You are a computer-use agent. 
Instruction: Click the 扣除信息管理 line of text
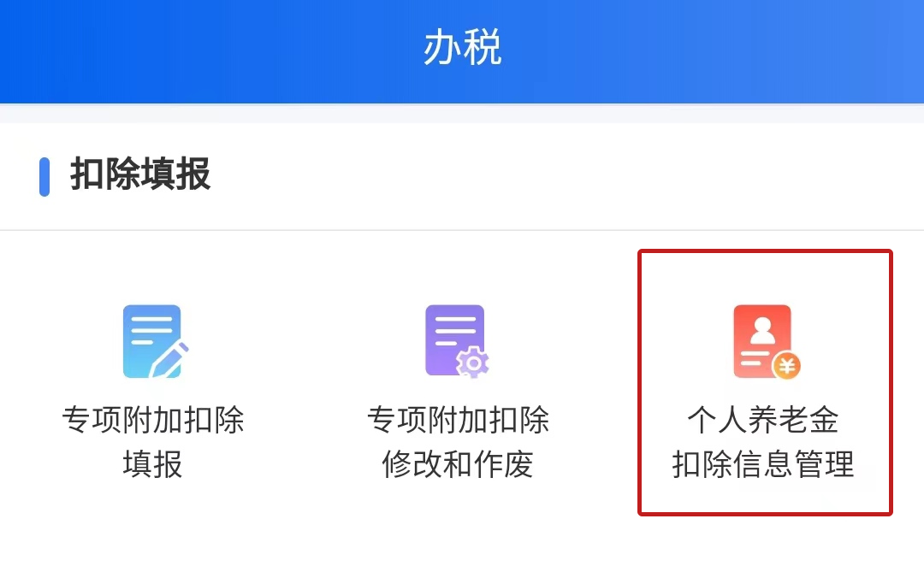point(763,464)
